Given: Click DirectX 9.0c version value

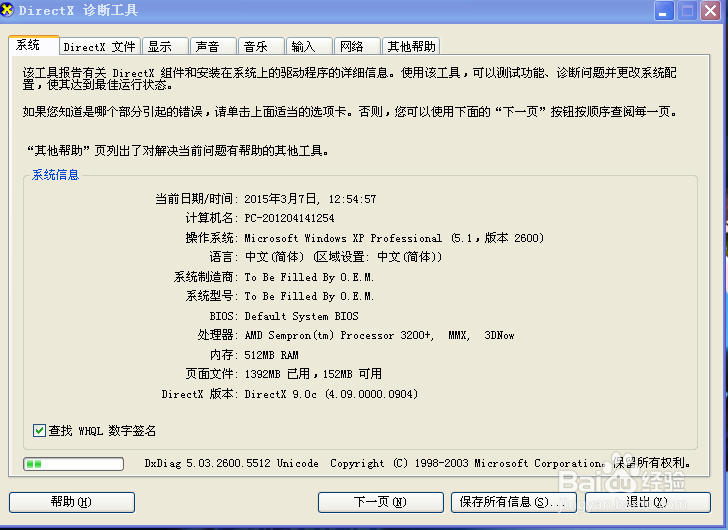Looking at the screenshot, I should [x=331, y=394].
